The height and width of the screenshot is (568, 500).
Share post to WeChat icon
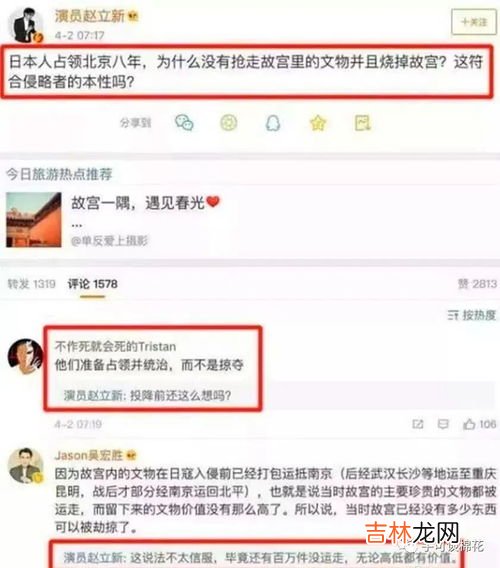[x=184, y=123]
